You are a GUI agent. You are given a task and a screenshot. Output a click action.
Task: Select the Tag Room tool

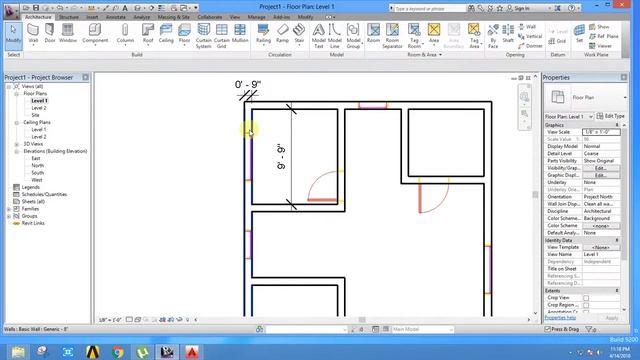[414, 36]
